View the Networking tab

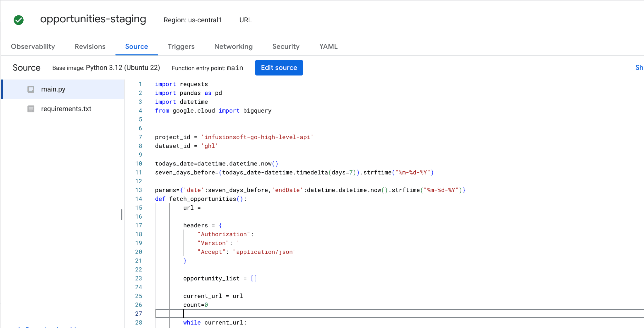click(233, 46)
